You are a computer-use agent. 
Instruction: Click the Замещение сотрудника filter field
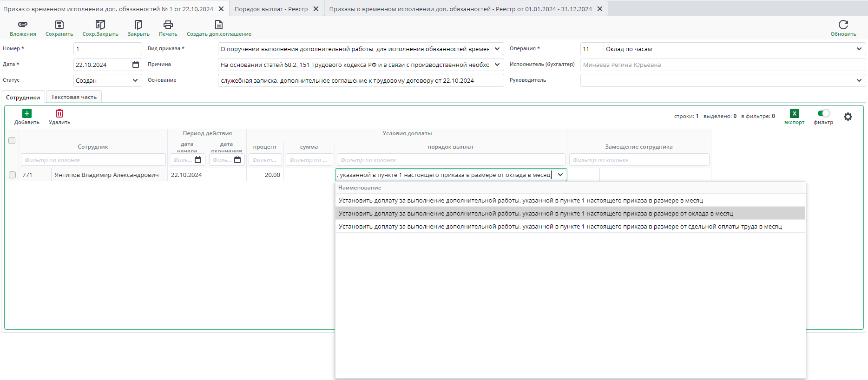639,160
